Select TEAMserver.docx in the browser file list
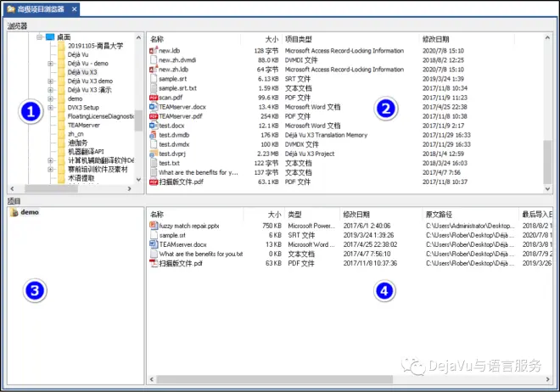Screen dimensions: 560x392 (x=182, y=107)
